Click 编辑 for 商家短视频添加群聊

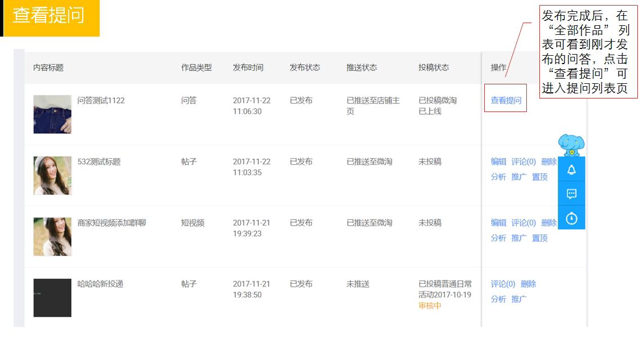click(498, 223)
